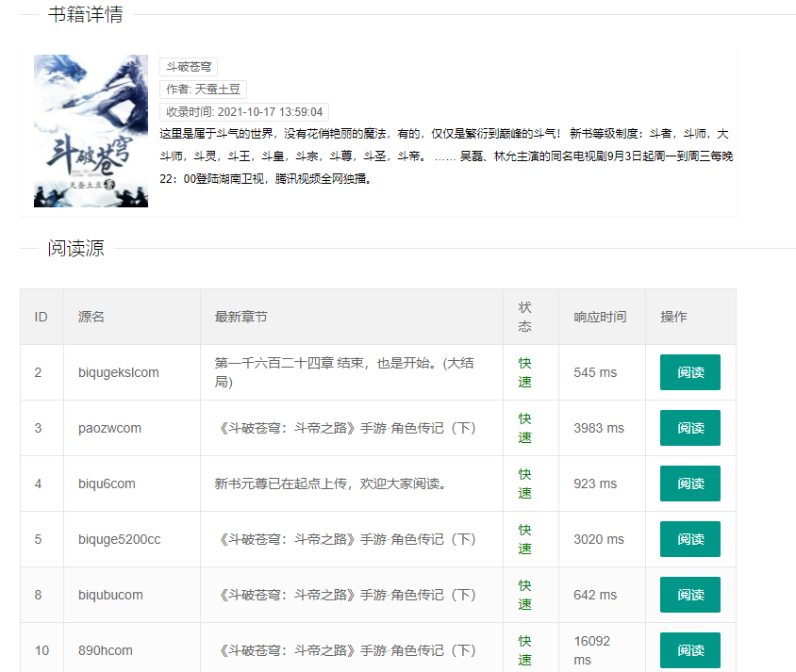Click the 16092 ms response time cell
Screen dimensions: 796x672
click(592, 650)
